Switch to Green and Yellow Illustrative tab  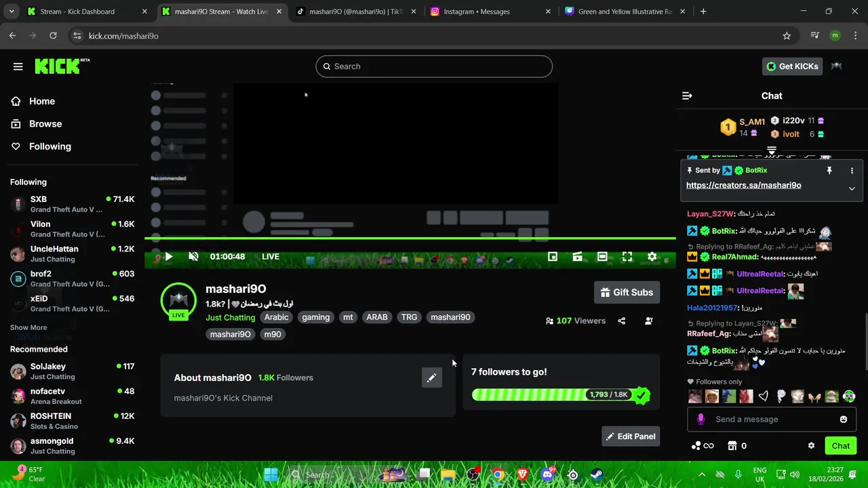[x=625, y=12]
